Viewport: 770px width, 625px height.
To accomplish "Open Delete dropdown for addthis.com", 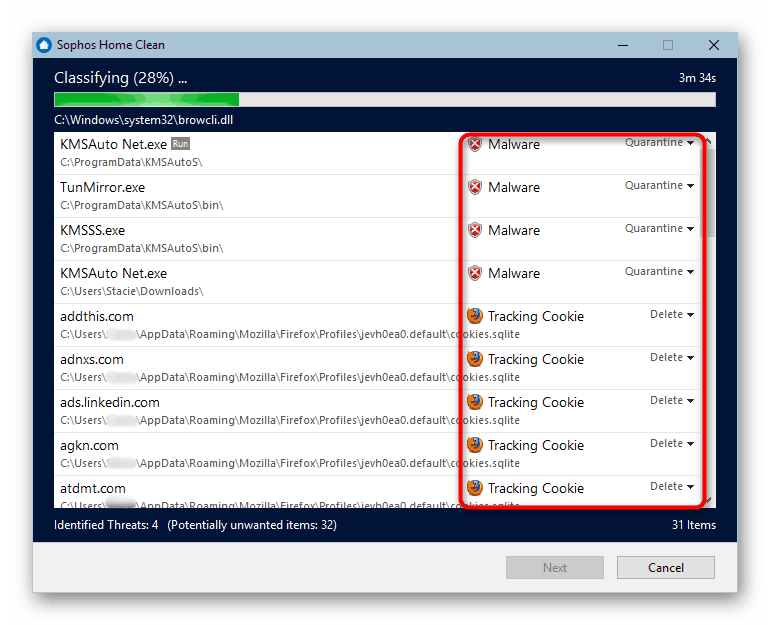I will click(x=672, y=314).
